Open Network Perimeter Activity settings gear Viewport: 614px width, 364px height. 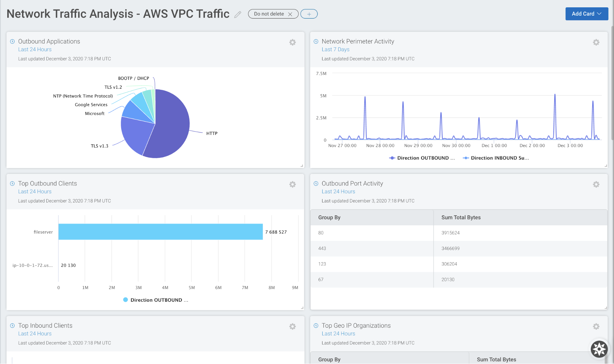click(x=596, y=42)
